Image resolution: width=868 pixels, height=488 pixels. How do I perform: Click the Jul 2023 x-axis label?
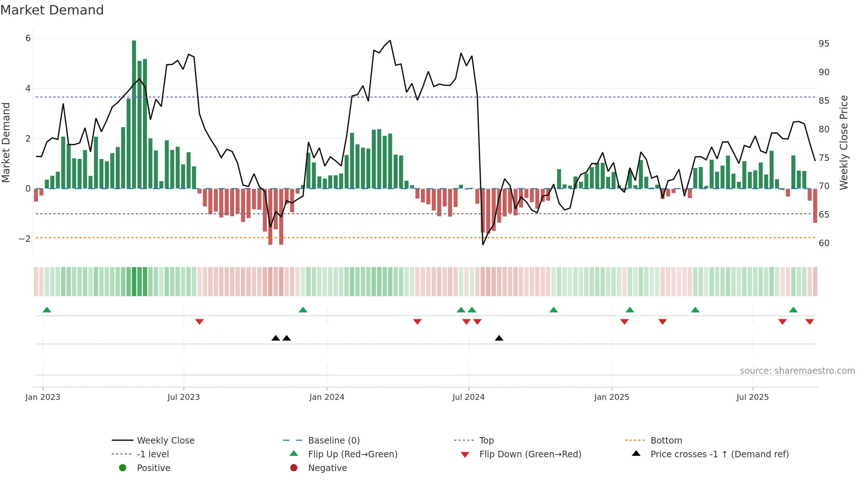pyautogui.click(x=184, y=397)
